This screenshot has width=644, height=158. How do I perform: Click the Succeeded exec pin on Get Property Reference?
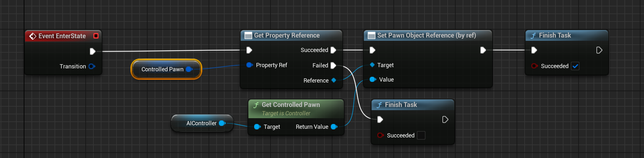pyautogui.click(x=333, y=50)
